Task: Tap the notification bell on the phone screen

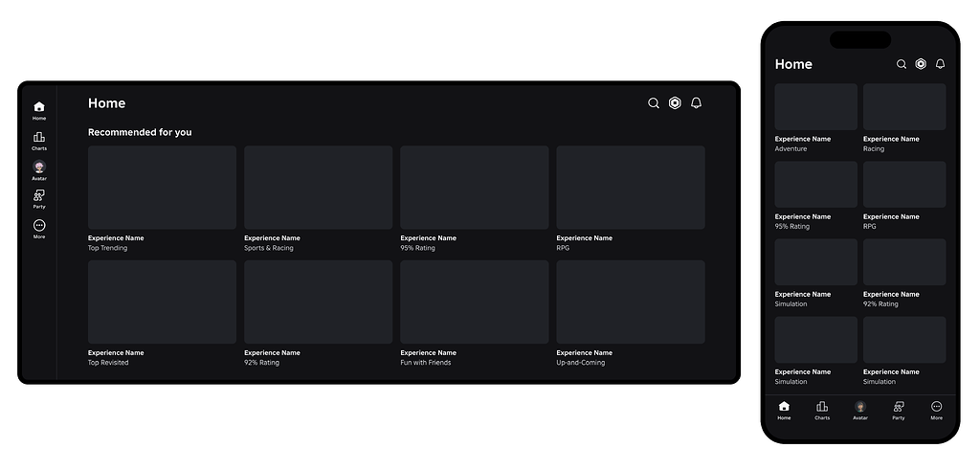Action: [940, 64]
